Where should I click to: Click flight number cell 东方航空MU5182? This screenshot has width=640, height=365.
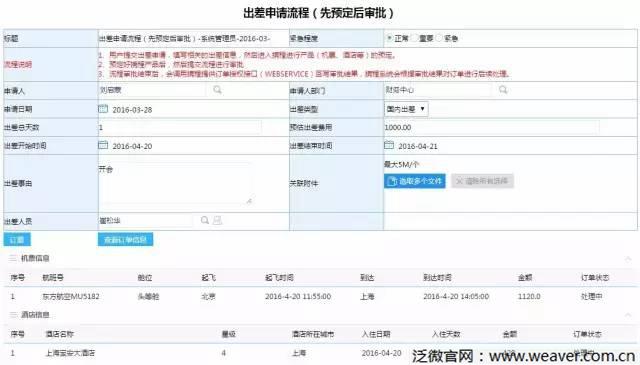click(x=71, y=296)
